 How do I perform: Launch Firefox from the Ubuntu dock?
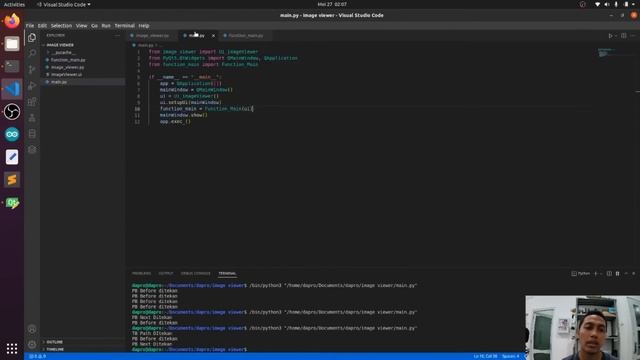point(12,20)
